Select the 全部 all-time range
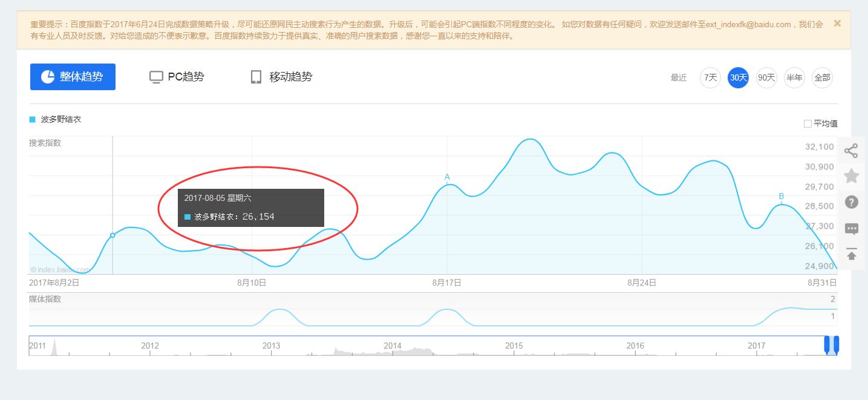 point(822,77)
